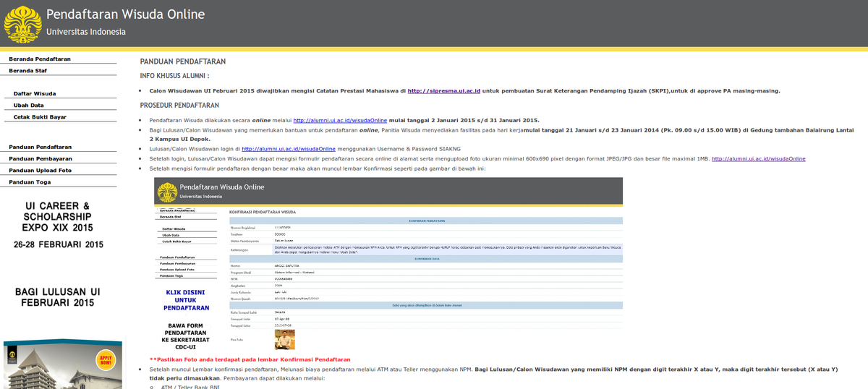Open wisudaOnline link in 'Pendaftaran Wisuda dilakukan' line

click(x=340, y=120)
